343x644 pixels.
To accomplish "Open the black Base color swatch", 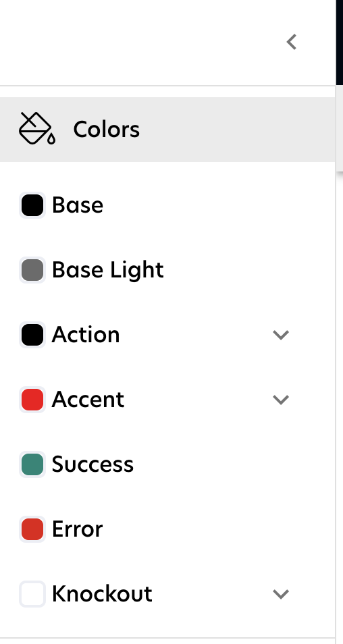I will pos(32,205).
